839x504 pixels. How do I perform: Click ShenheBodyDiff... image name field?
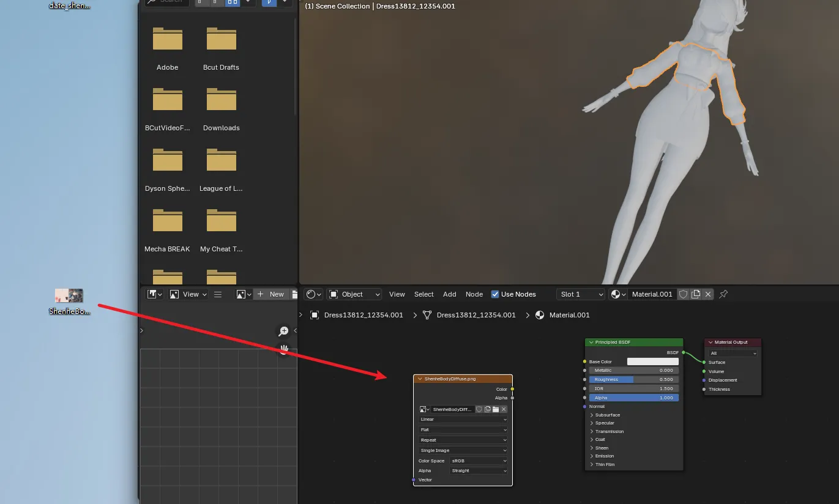click(453, 409)
